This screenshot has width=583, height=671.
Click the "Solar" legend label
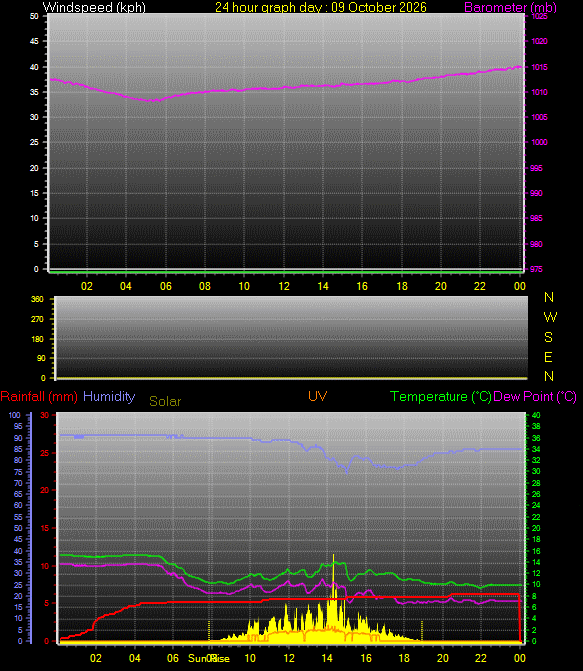[165, 401]
